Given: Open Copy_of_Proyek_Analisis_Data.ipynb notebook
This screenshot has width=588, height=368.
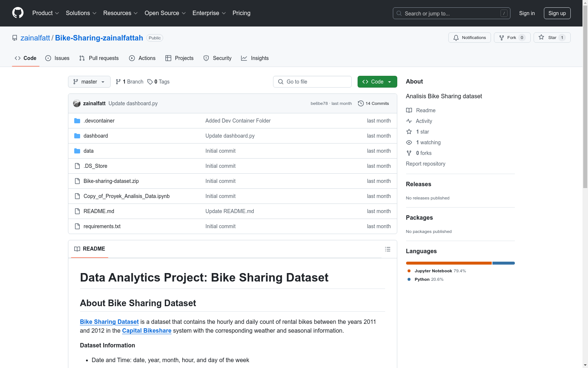Looking at the screenshot, I should point(126,196).
